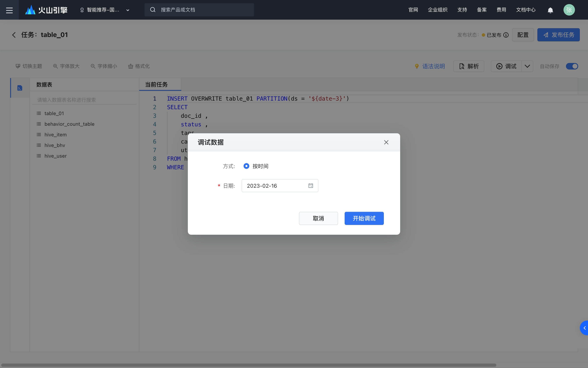Select the 当前任务 tab

(x=160, y=84)
